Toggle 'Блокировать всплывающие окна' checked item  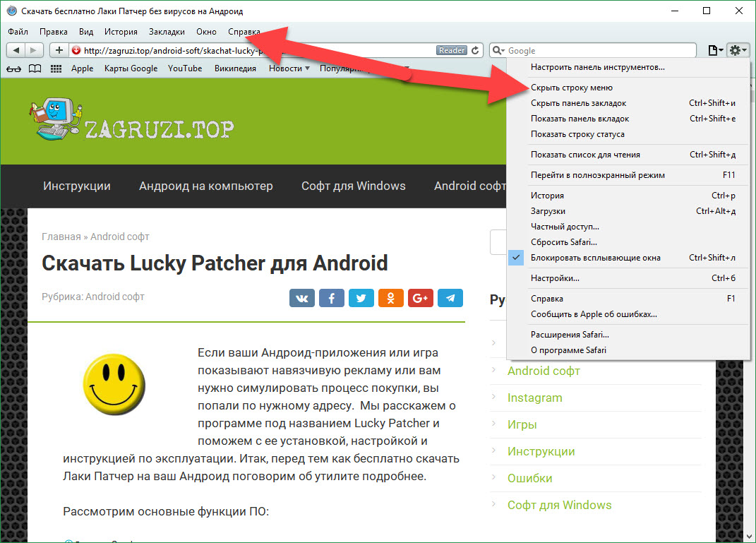595,258
